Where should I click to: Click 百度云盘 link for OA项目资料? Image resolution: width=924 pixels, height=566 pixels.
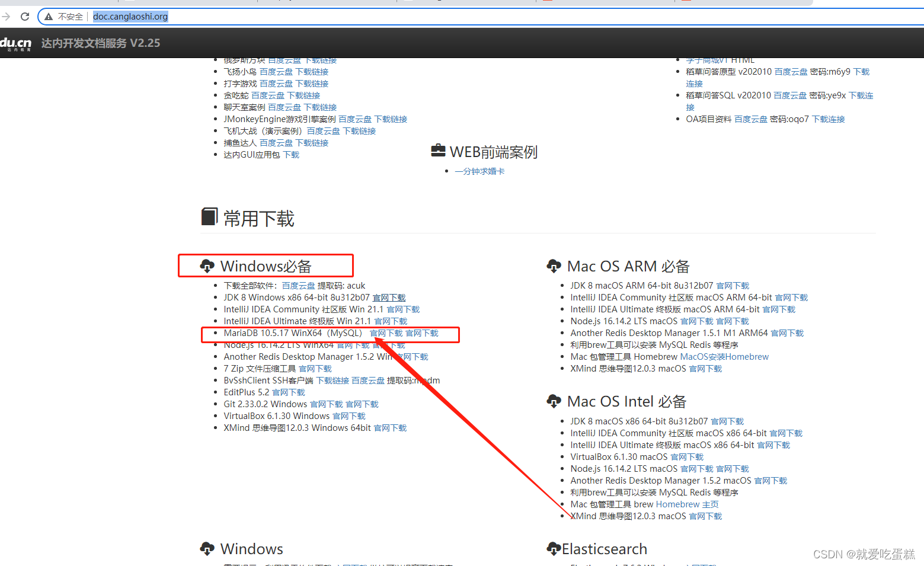(751, 119)
